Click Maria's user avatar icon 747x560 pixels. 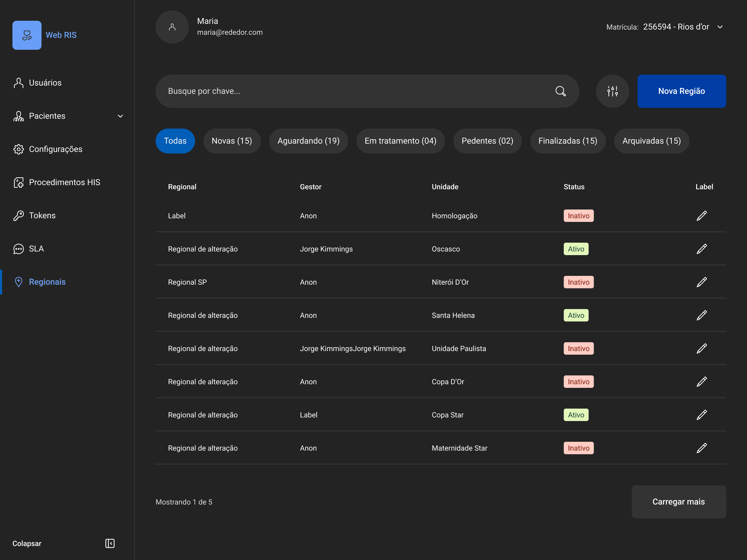[172, 27]
